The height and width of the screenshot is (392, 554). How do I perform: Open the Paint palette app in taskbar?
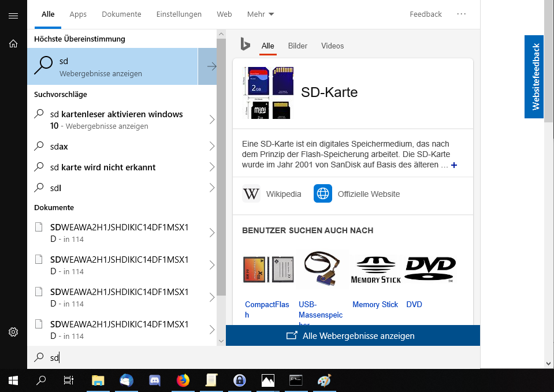coord(324,380)
